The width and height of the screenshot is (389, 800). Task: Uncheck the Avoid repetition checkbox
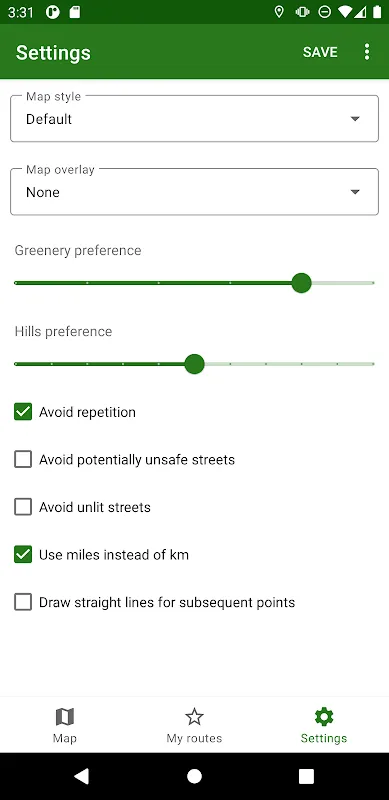click(x=23, y=412)
